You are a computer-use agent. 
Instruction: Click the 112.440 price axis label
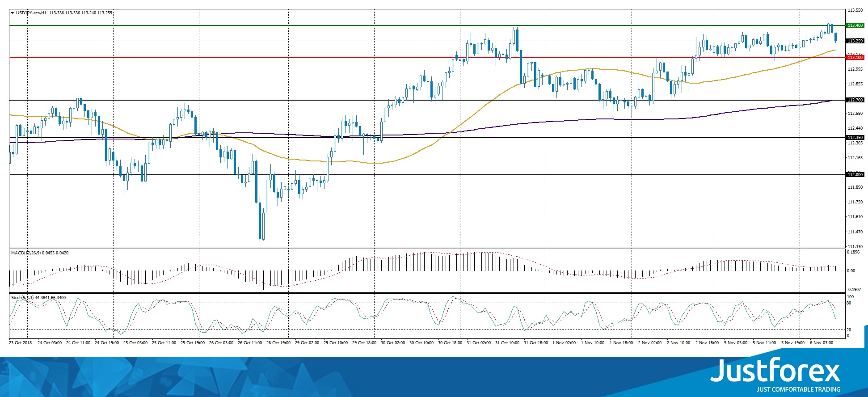pos(855,128)
